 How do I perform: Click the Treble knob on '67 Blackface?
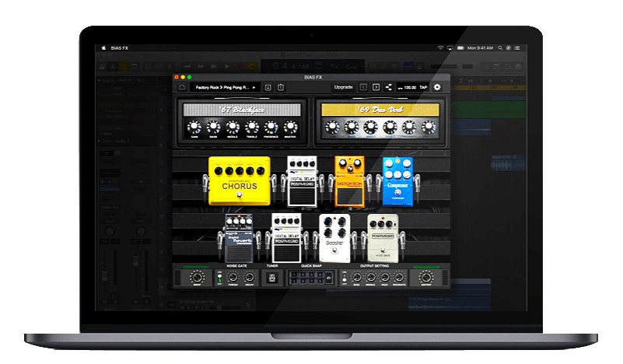click(x=251, y=127)
